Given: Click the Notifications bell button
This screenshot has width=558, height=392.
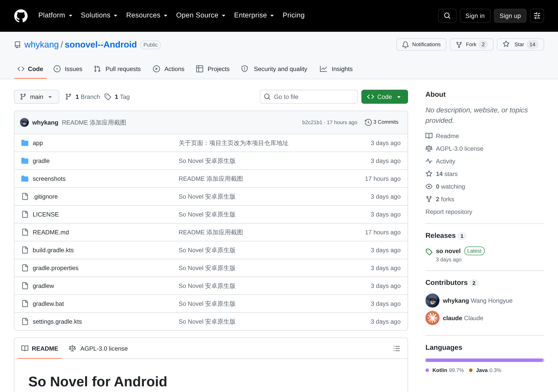Looking at the screenshot, I should [x=421, y=44].
